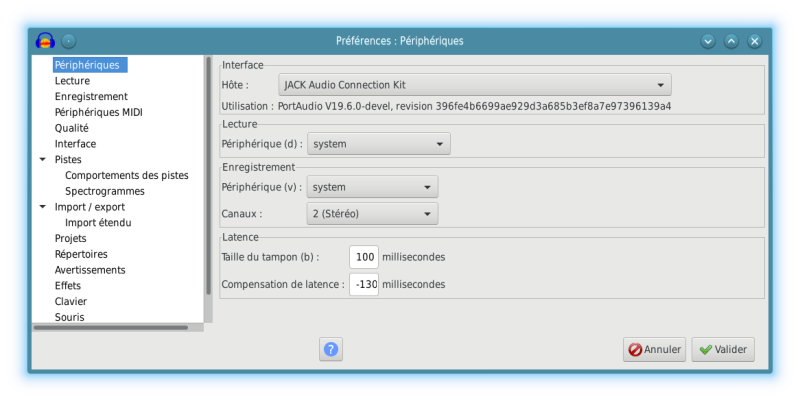Select Import / export category
Screen dimensions: 800x401
point(89,207)
